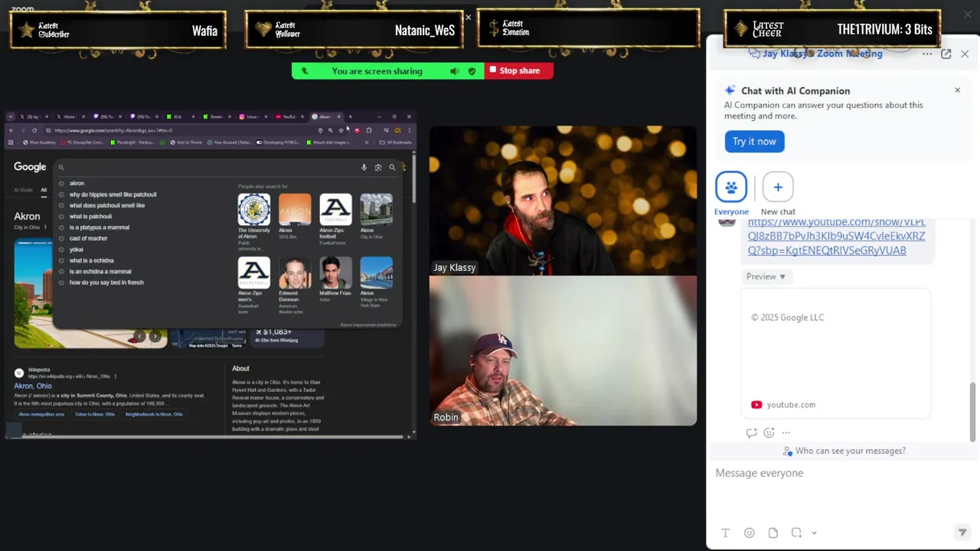Select Jay Klassy video tile
The image size is (980, 551).
pos(563,201)
